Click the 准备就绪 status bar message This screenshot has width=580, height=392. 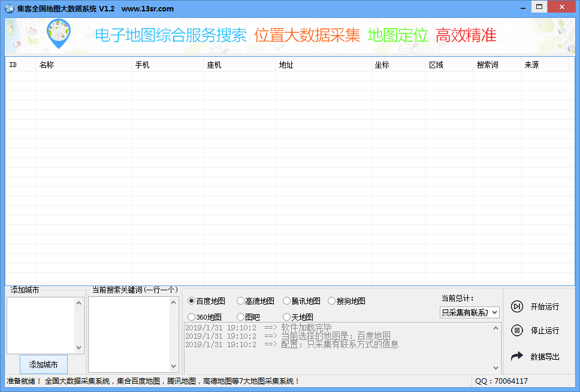(153, 381)
